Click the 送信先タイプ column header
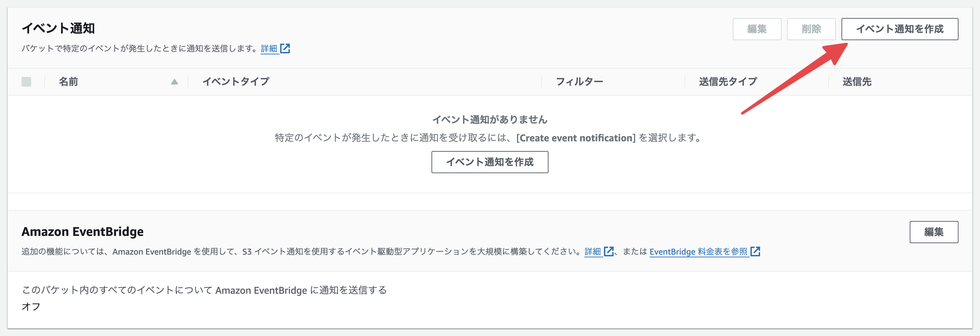980x336 pixels. click(728, 82)
